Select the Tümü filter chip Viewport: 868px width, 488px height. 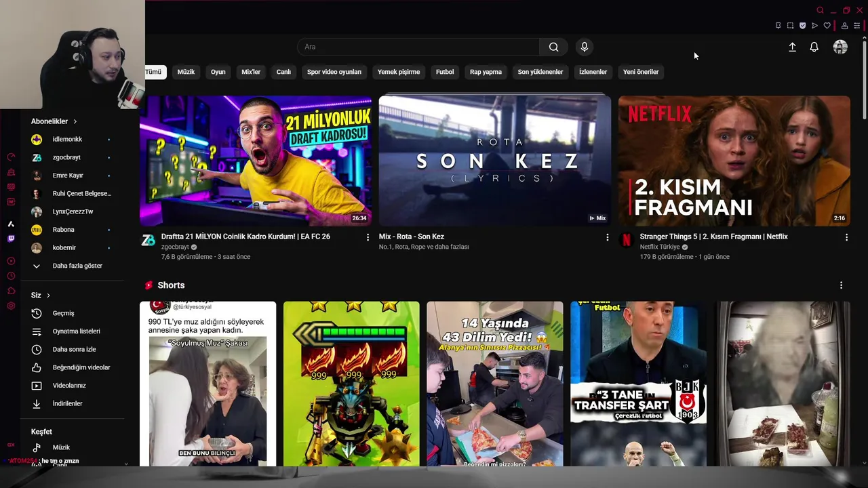(154, 72)
